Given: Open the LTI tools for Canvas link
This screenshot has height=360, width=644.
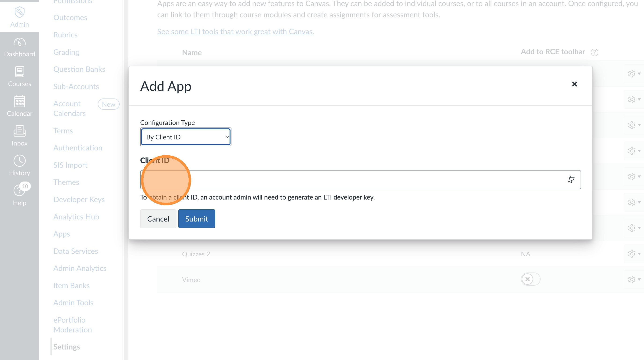Looking at the screenshot, I should [235, 32].
